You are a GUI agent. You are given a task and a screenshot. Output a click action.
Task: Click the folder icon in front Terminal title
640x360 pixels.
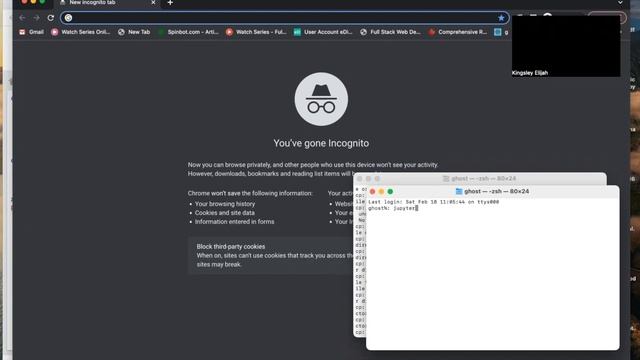(x=459, y=191)
